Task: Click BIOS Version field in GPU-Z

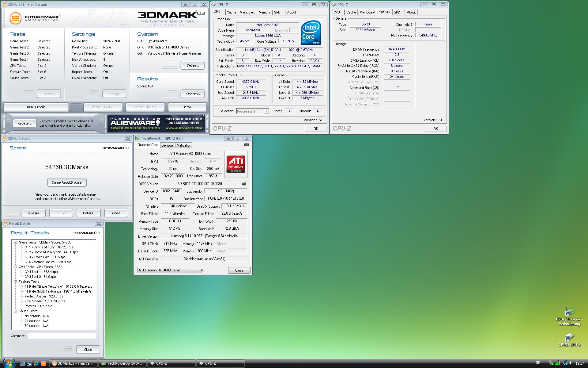Action: coord(200,184)
